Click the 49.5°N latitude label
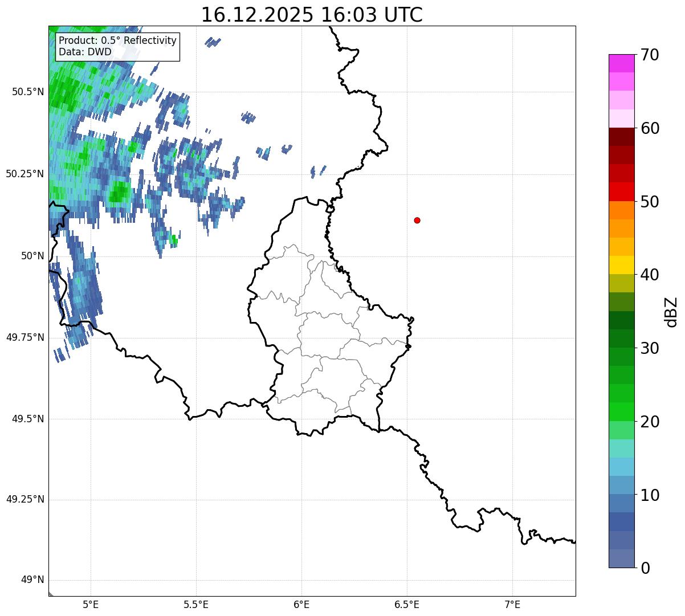This screenshot has width=685, height=616. pos(28,419)
